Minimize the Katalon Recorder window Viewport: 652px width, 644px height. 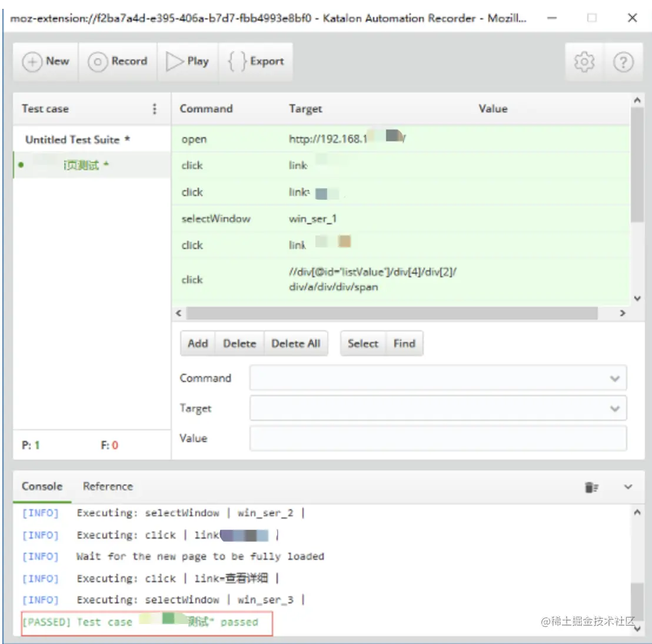coord(552,18)
